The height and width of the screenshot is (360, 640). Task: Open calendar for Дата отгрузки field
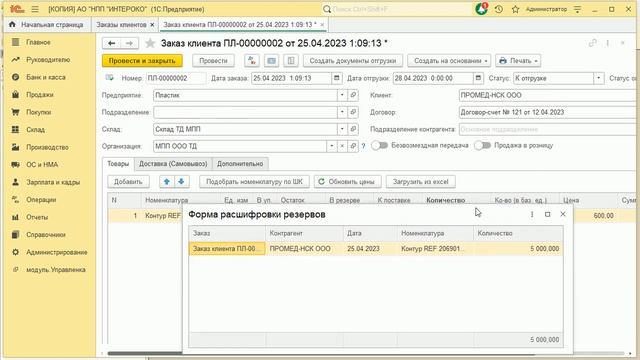[x=478, y=78]
